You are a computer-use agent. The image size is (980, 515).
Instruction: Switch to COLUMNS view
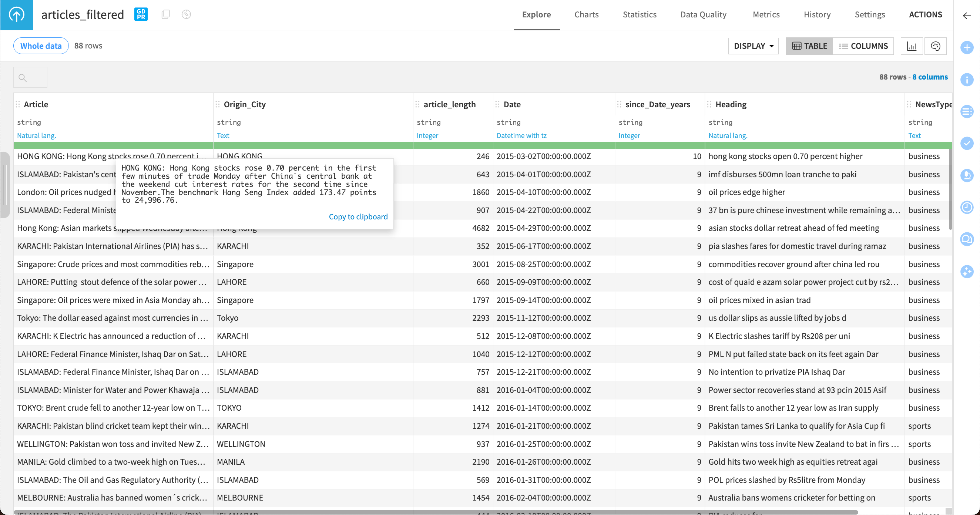(x=864, y=46)
